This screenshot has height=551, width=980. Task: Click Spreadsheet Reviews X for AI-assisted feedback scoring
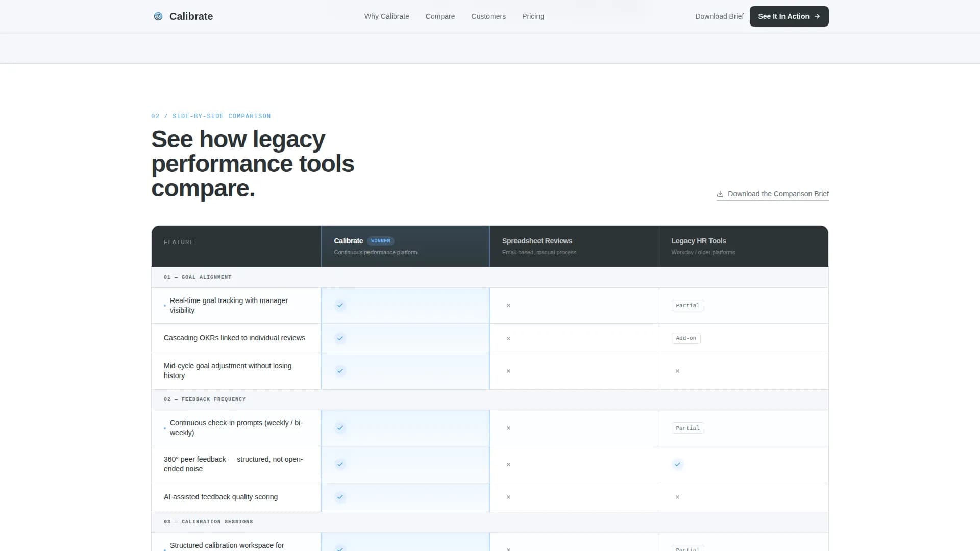coord(508,497)
